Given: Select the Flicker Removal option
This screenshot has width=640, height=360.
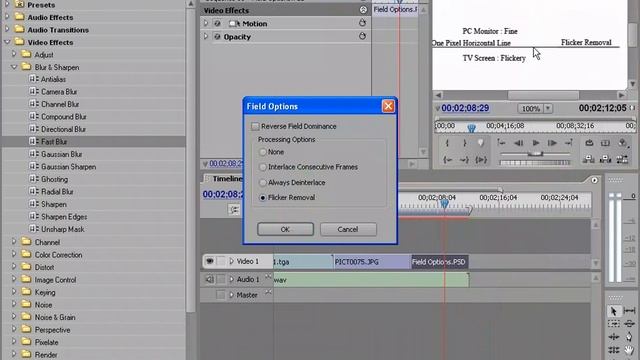Looking at the screenshot, I should 263,198.
